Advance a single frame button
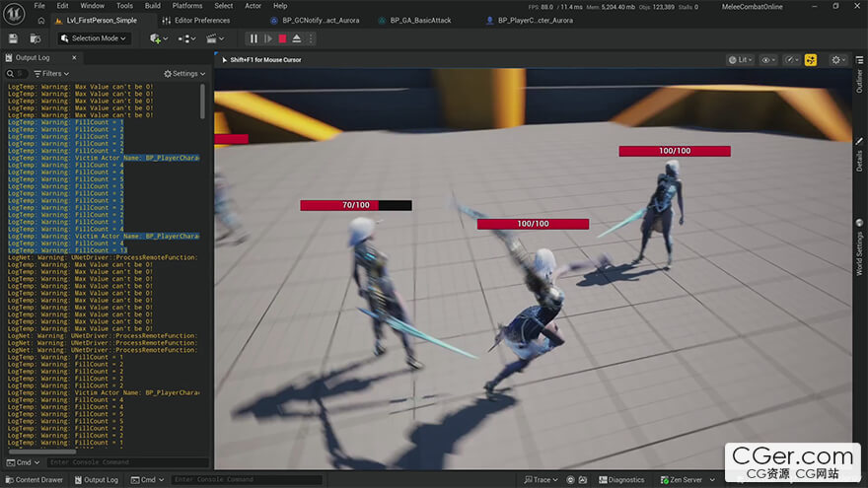 (x=268, y=38)
